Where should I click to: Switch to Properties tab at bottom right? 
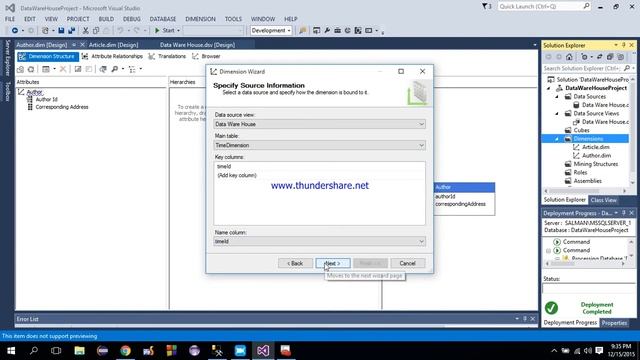[x=614, y=323]
